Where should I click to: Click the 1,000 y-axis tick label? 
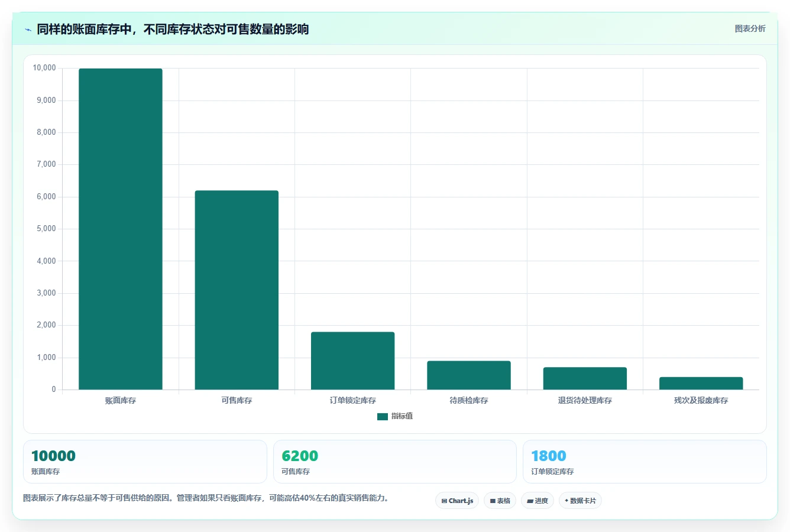(46, 358)
